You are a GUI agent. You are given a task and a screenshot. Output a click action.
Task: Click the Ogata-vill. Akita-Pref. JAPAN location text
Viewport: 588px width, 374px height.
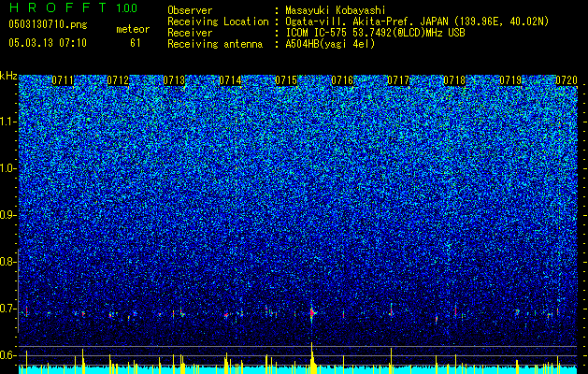[x=417, y=22]
